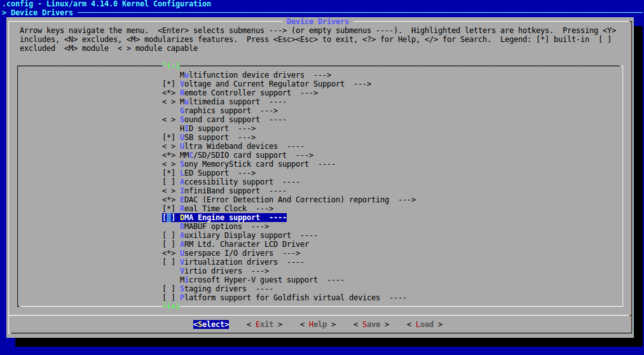Enable Accessibility support checkbox
The image size is (644, 355).
(169, 181)
